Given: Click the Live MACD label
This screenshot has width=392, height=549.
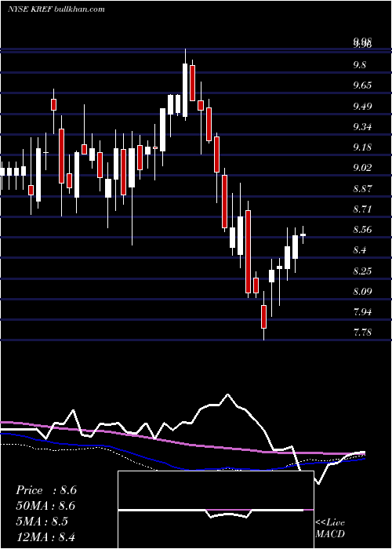Looking at the screenshot, I should click(330, 528).
